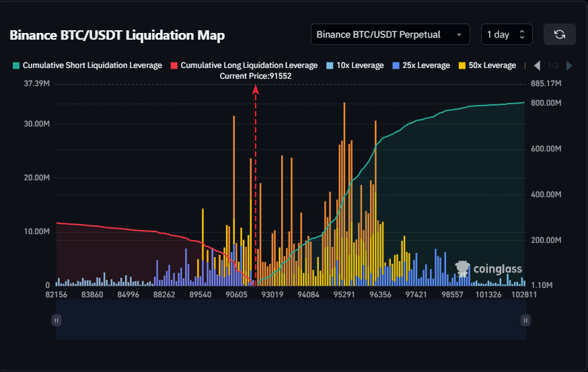The width and height of the screenshot is (588, 372).
Task: Toggle the 50x Leverage legend entry
Action: pyautogui.click(x=487, y=65)
